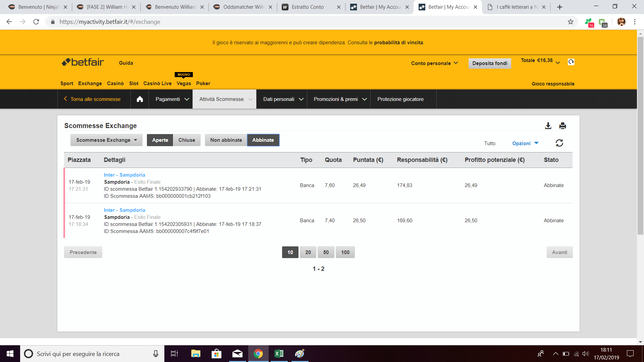Launch File Explorer from taskbar
644x362 pixels.
point(196,354)
